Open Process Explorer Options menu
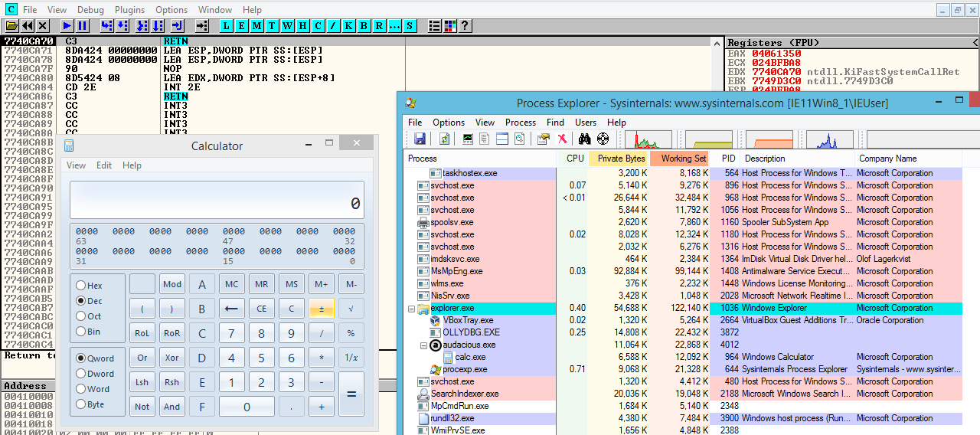This screenshot has height=435, width=980. [x=449, y=123]
